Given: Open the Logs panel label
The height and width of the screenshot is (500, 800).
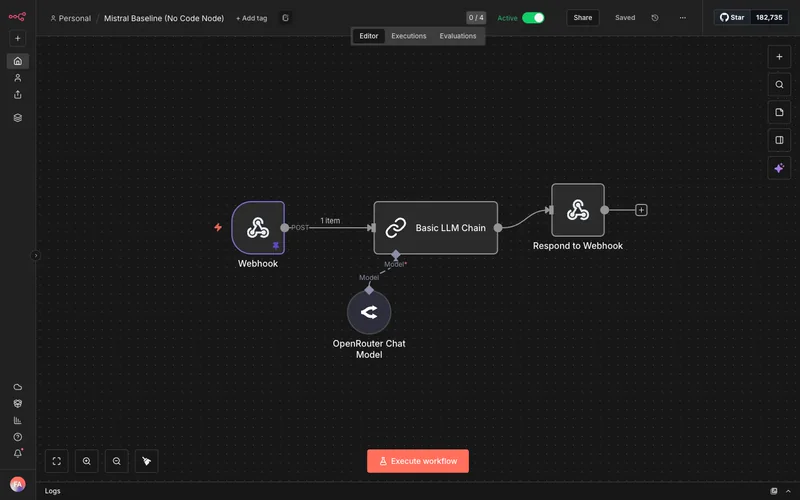Looking at the screenshot, I should pyautogui.click(x=53, y=491).
